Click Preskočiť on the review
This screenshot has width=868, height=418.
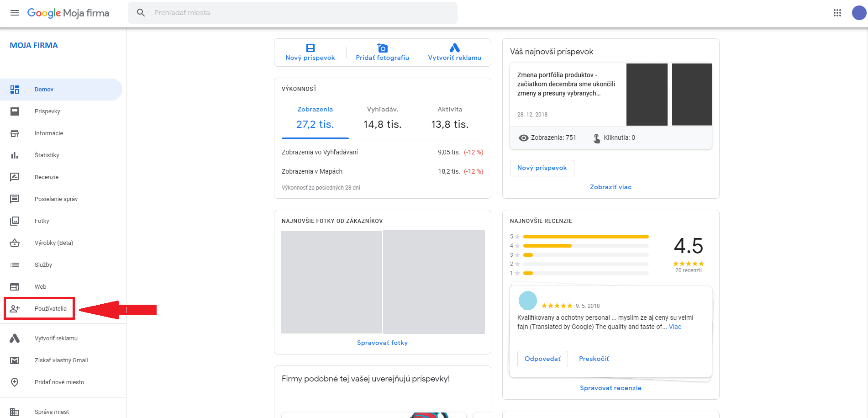pos(594,359)
